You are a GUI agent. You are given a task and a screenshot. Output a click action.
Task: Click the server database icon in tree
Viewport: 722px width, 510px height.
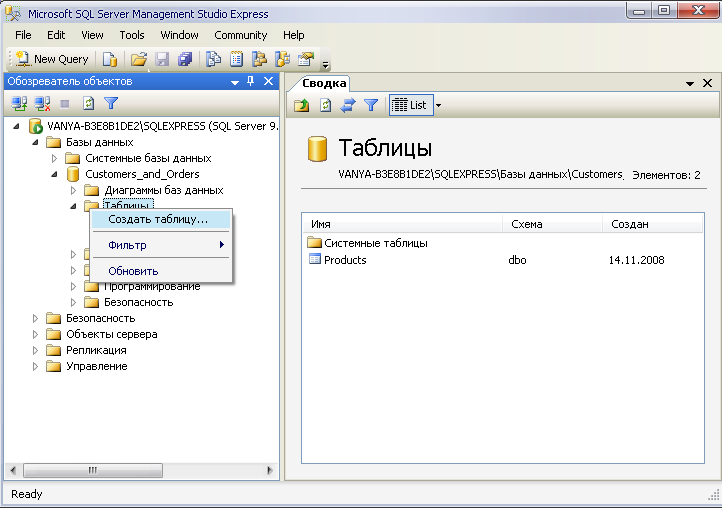point(35,126)
